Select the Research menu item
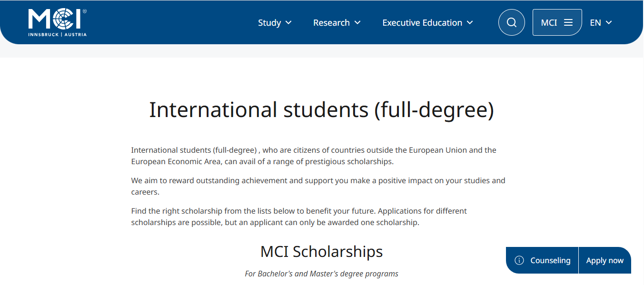The height and width of the screenshot is (285, 644). coord(331,22)
